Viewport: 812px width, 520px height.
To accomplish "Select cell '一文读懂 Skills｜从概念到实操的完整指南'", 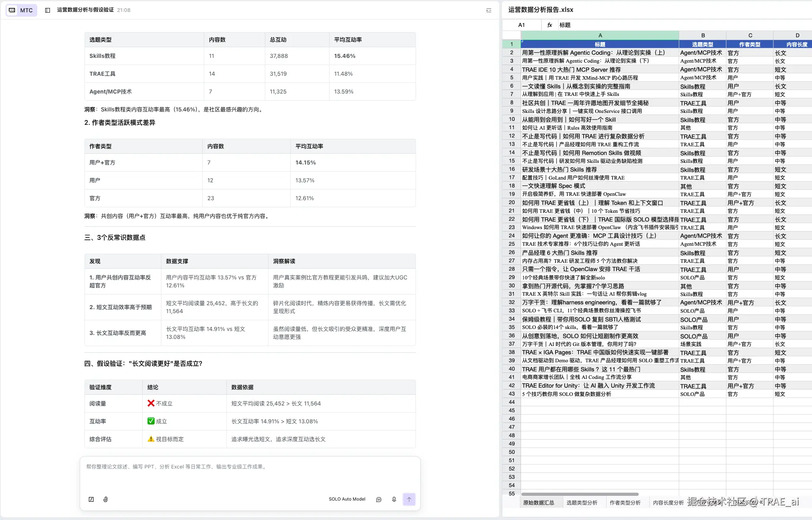I will click(600, 86).
